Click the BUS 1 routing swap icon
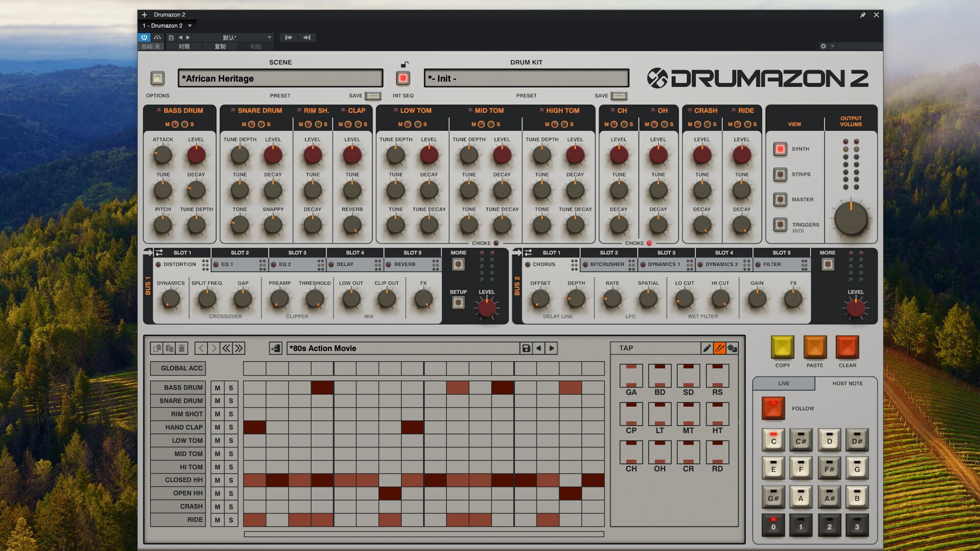The height and width of the screenshot is (551, 980). [x=159, y=253]
